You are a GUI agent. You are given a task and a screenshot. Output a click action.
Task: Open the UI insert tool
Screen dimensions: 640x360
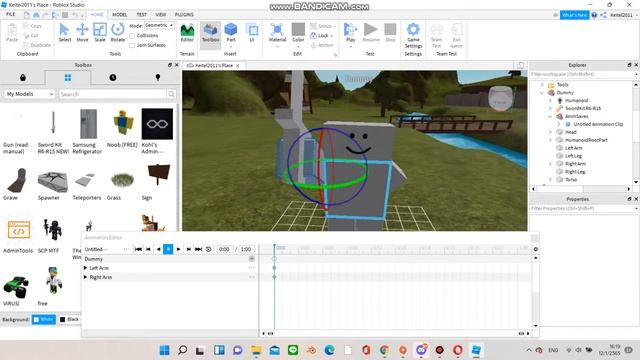tap(252, 33)
